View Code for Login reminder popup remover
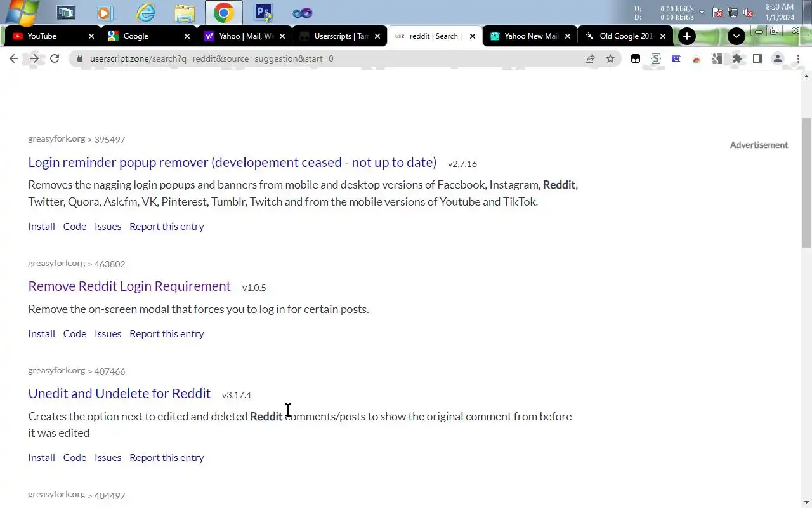 pyautogui.click(x=74, y=226)
